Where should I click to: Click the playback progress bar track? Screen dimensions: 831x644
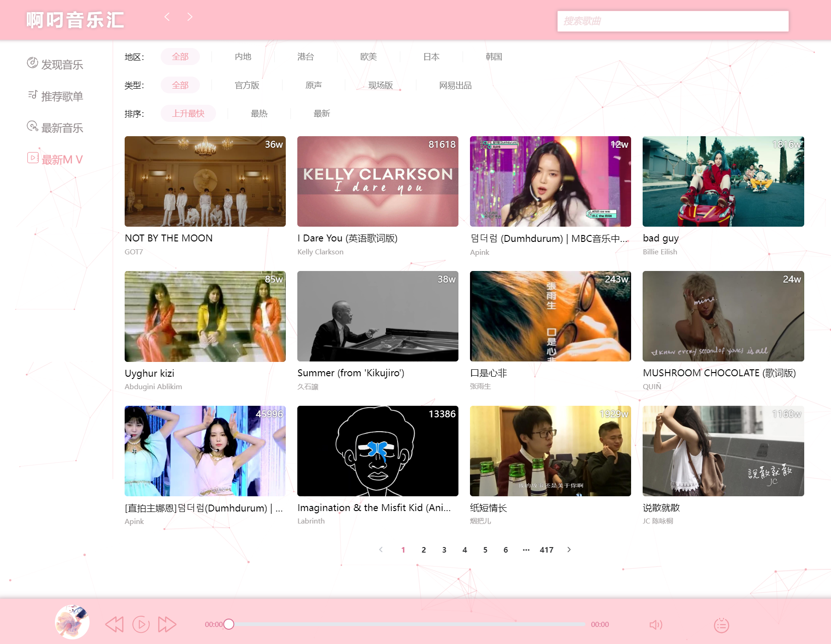point(407,624)
